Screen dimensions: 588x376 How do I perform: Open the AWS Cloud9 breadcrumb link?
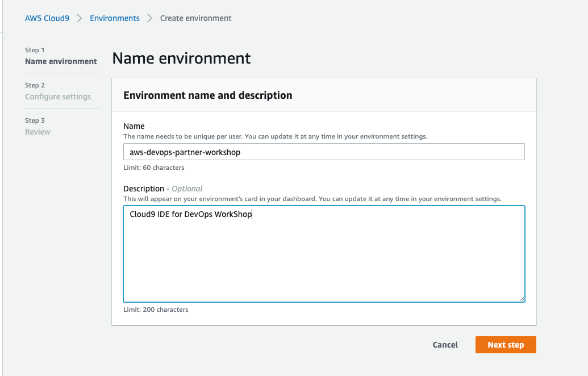coord(47,18)
